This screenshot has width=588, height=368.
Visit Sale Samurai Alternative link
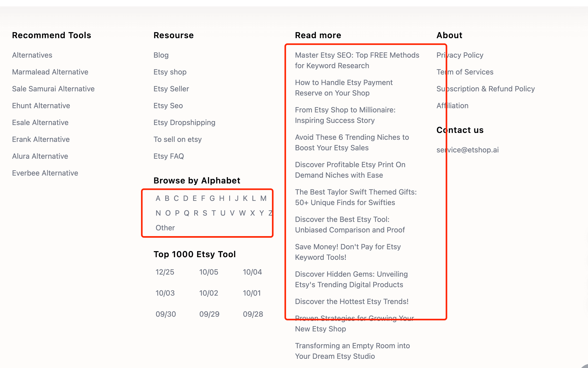53,89
